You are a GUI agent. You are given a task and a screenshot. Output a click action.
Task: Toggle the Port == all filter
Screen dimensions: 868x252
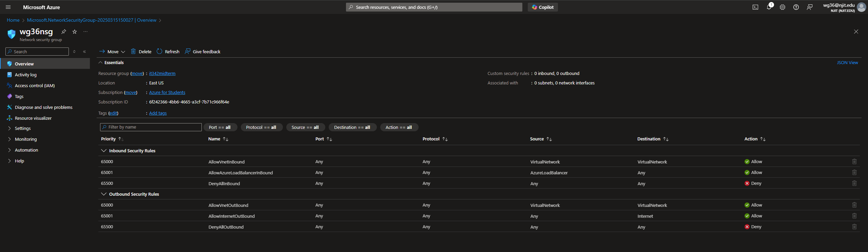(x=220, y=127)
